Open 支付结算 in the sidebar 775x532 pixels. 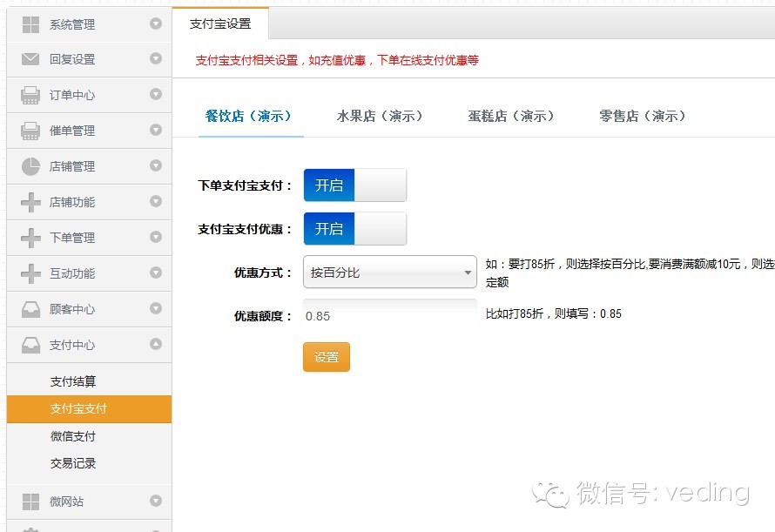72,381
